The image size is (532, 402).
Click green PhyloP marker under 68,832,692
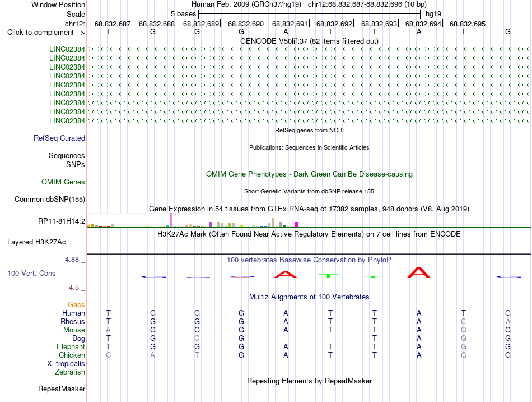328,275
